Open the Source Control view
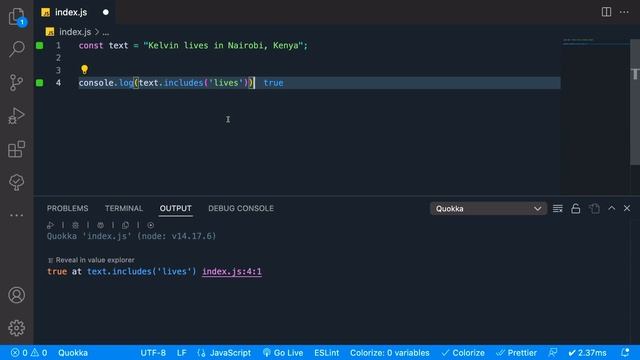640x360 pixels. pos(17,82)
